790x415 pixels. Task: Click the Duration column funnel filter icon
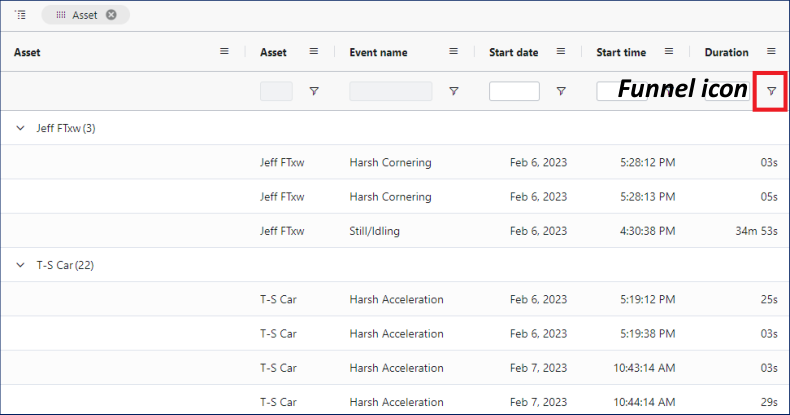pyautogui.click(x=770, y=91)
